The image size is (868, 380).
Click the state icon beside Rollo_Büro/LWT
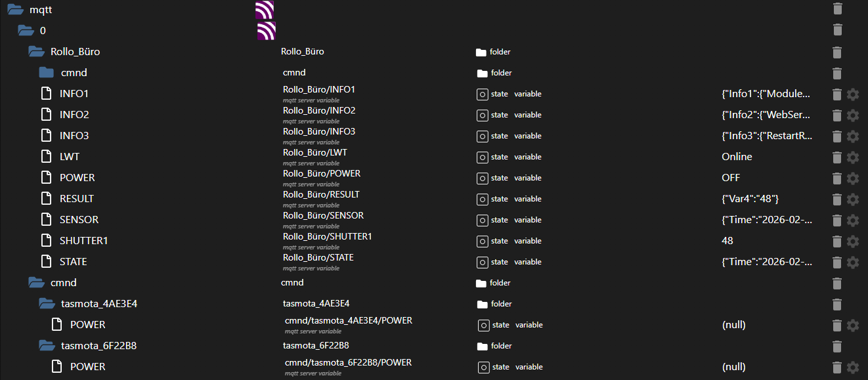(483, 157)
